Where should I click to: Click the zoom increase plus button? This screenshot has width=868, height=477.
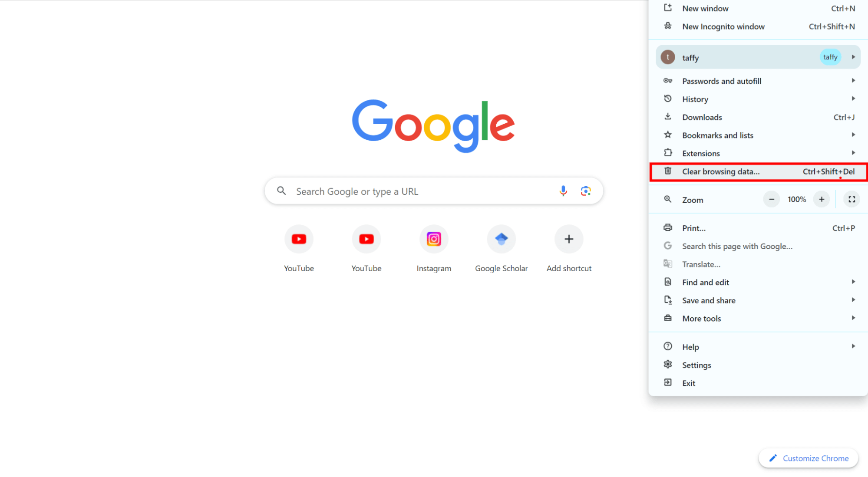822,199
